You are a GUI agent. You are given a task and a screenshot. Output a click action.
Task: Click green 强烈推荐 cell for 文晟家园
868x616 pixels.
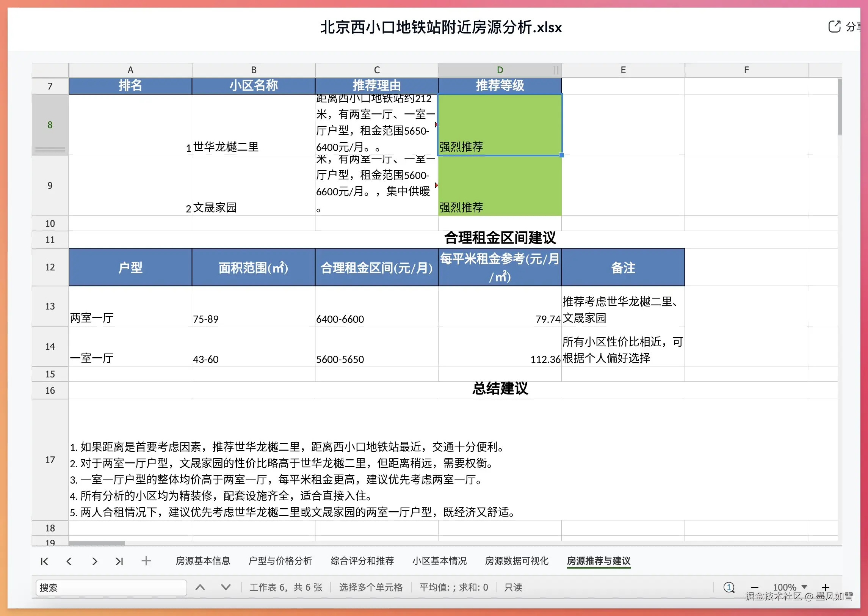[500, 186]
